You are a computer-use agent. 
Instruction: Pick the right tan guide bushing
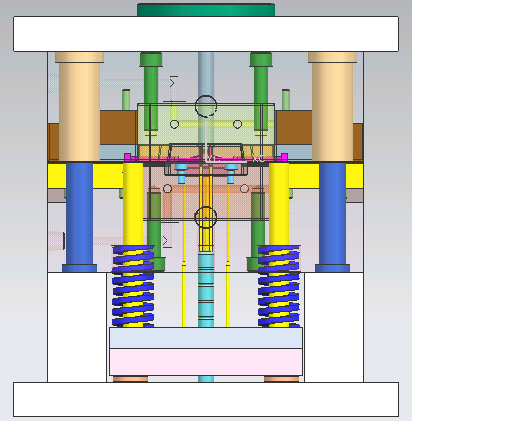pyautogui.click(x=332, y=107)
